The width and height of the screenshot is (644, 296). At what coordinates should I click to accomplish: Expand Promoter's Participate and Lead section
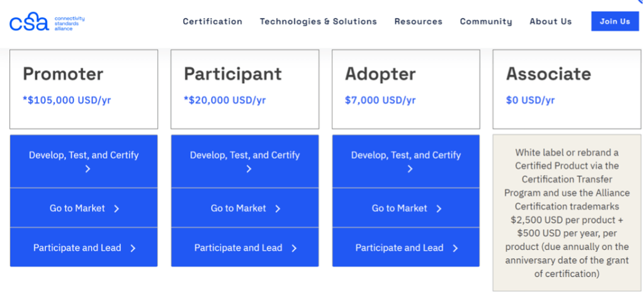(x=84, y=248)
